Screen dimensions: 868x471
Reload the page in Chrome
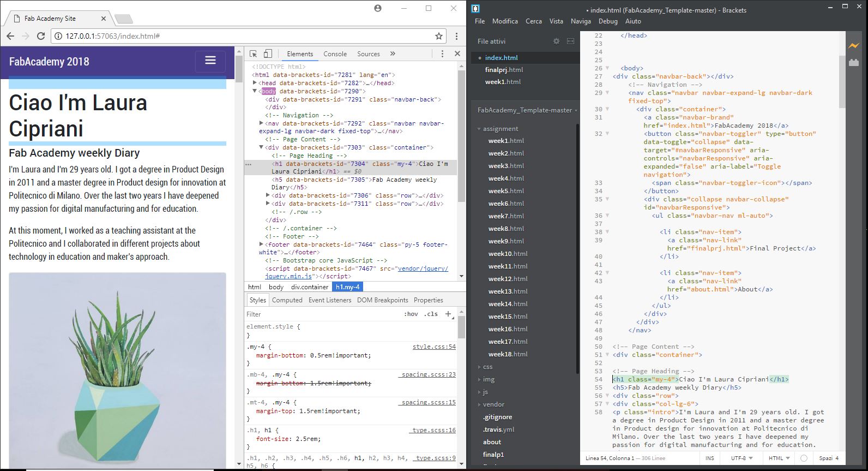(x=40, y=36)
